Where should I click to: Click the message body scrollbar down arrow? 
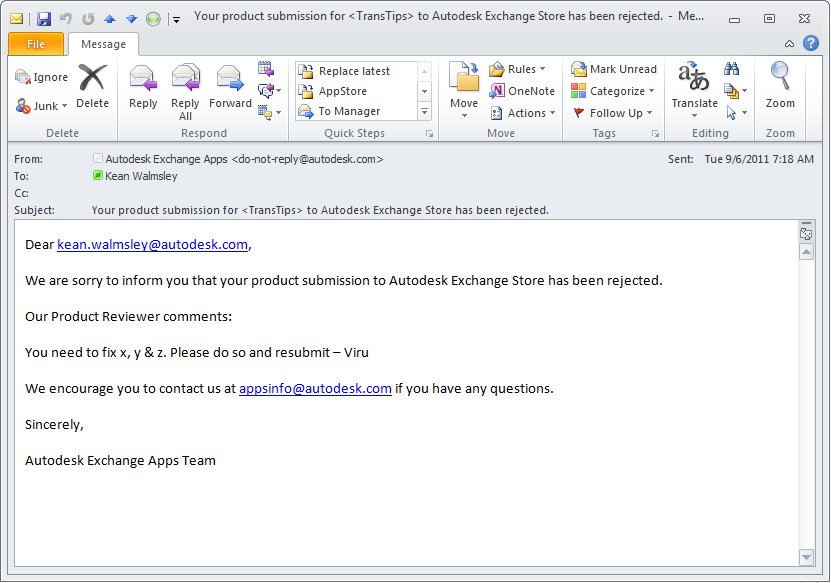(806, 557)
